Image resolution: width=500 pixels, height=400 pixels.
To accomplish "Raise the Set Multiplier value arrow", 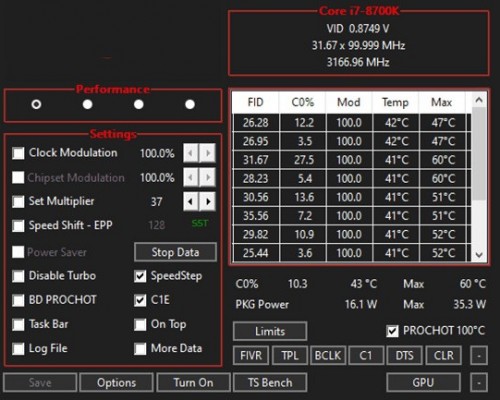I will (208, 201).
